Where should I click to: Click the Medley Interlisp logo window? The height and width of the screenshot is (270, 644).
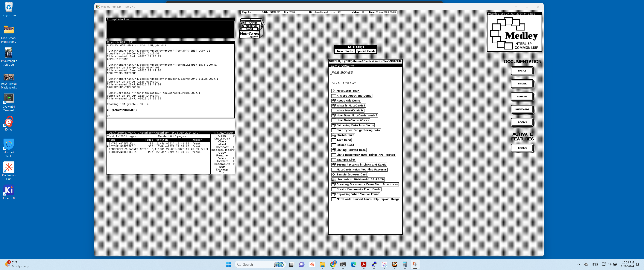[514, 32]
